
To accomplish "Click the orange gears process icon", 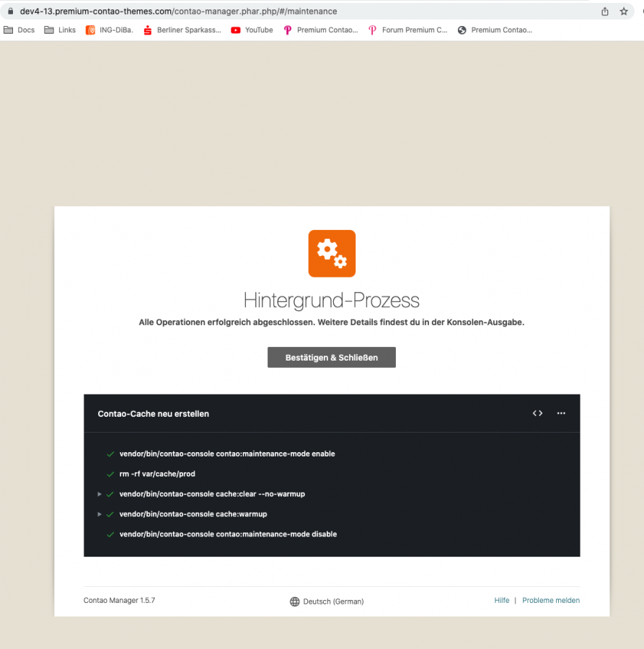I will [332, 253].
